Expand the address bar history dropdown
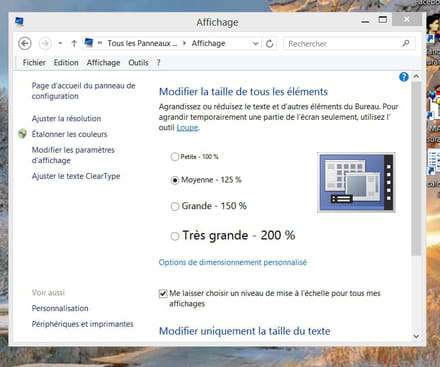 pyautogui.click(x=255, y=43)
